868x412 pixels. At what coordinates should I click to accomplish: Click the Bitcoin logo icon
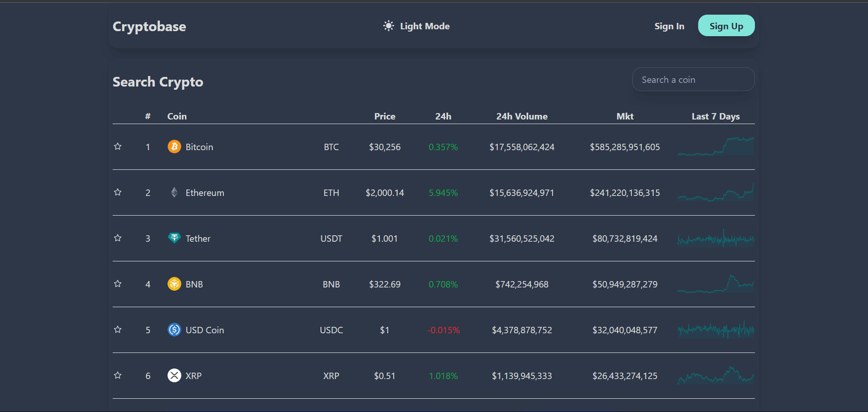coord(174,146)
